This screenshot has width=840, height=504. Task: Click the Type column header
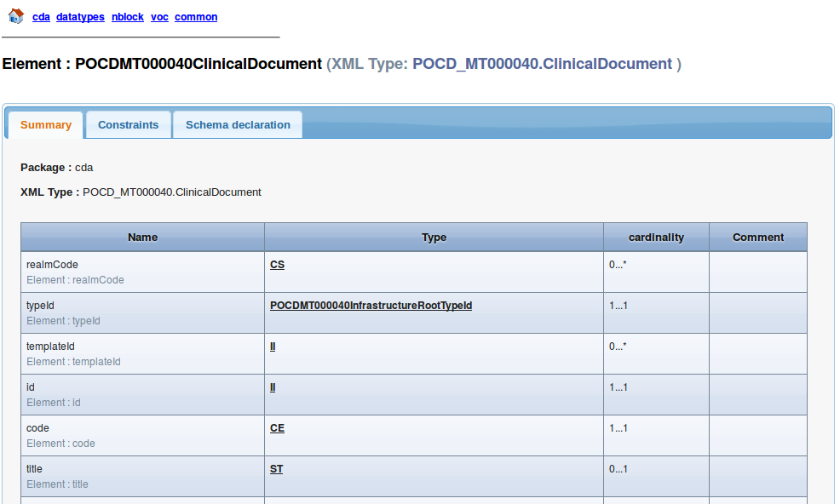(x=434, y=238)
